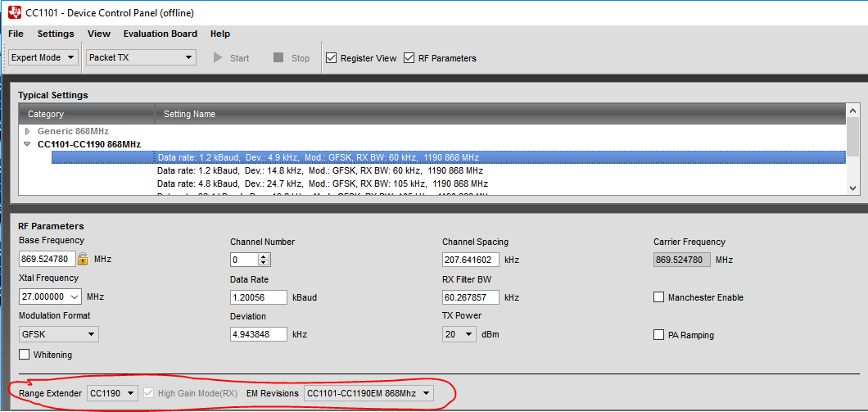Open the TX Power dropdown
Viewport: 868px width, 412px height.
click(459, 334)
